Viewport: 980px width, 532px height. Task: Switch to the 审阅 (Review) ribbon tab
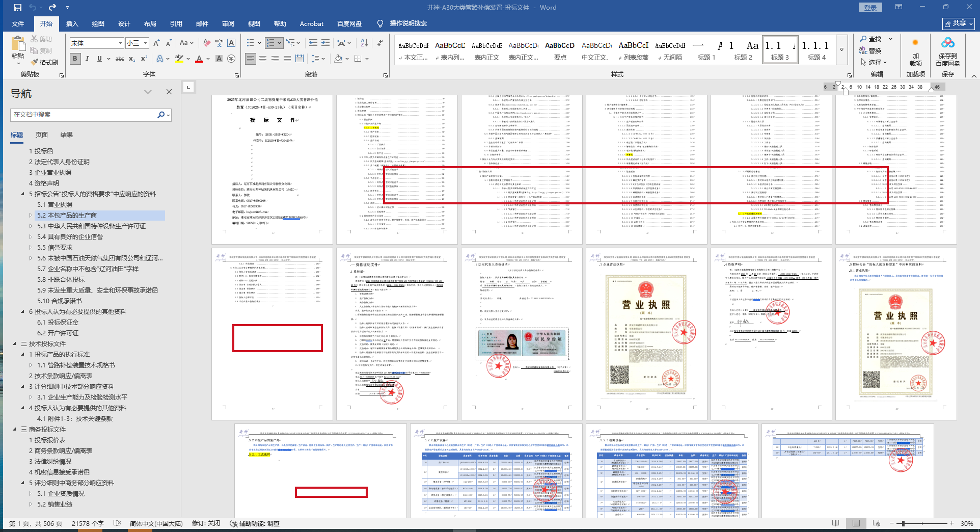228,23
